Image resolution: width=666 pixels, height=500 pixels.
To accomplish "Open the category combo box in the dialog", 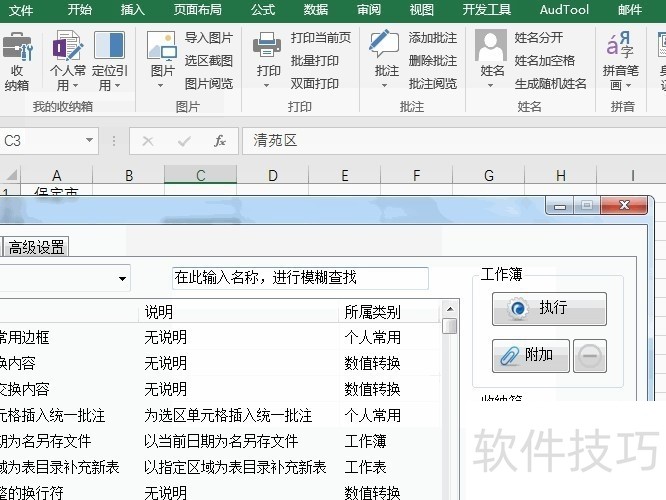I will click(x=122, y=279).
